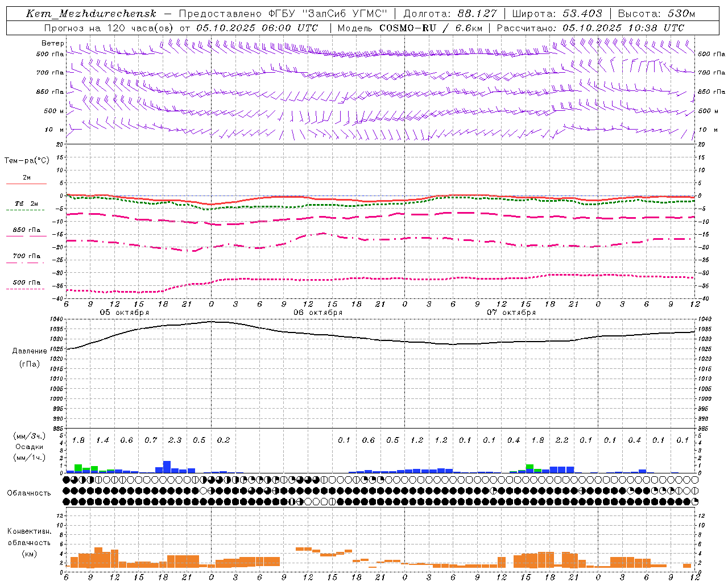728x582 pixels.
Task: Click the tallest blue precipitation bar
Action: (x=167, y=467)
